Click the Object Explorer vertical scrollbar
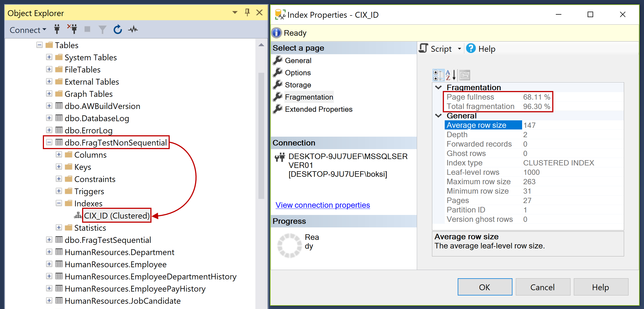 click(x=261, y=136)
